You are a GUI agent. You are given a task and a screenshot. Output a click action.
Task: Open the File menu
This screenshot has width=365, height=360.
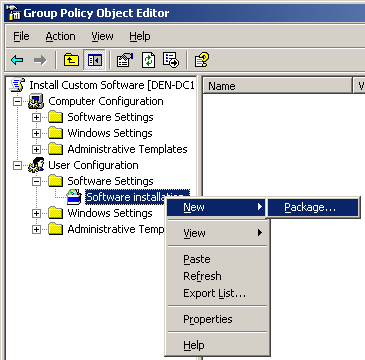[x=21, y=36]
